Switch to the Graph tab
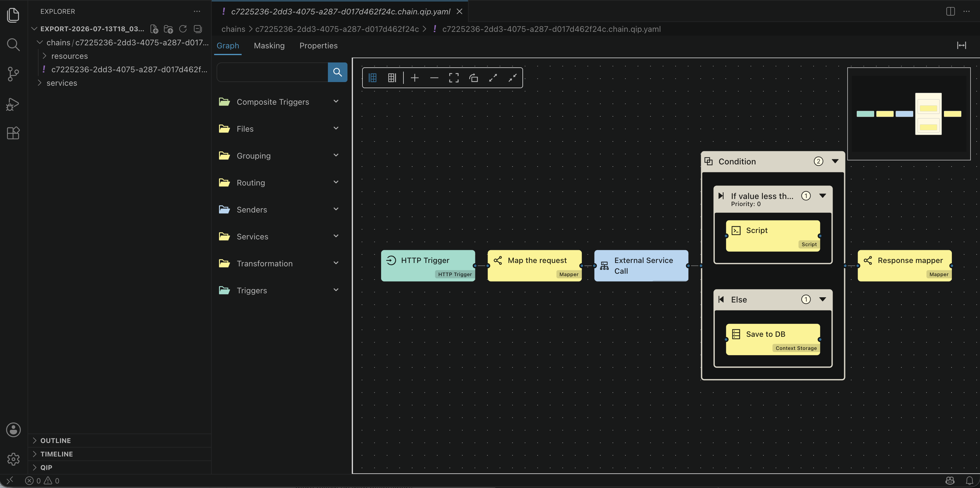The image size is (980, 488). (228, 45)
